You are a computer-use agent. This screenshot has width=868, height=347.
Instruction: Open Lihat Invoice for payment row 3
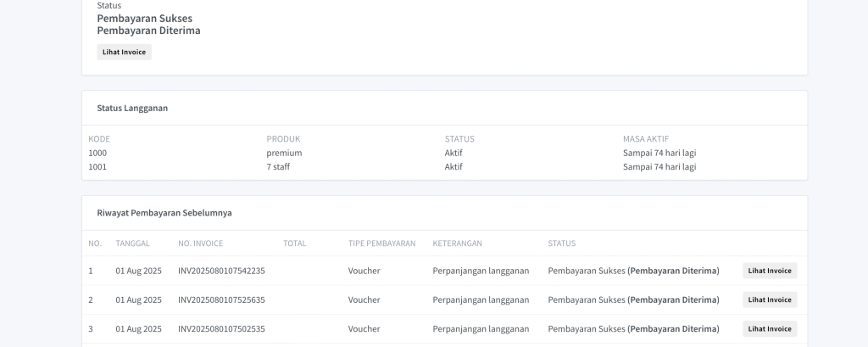[770, 328]
